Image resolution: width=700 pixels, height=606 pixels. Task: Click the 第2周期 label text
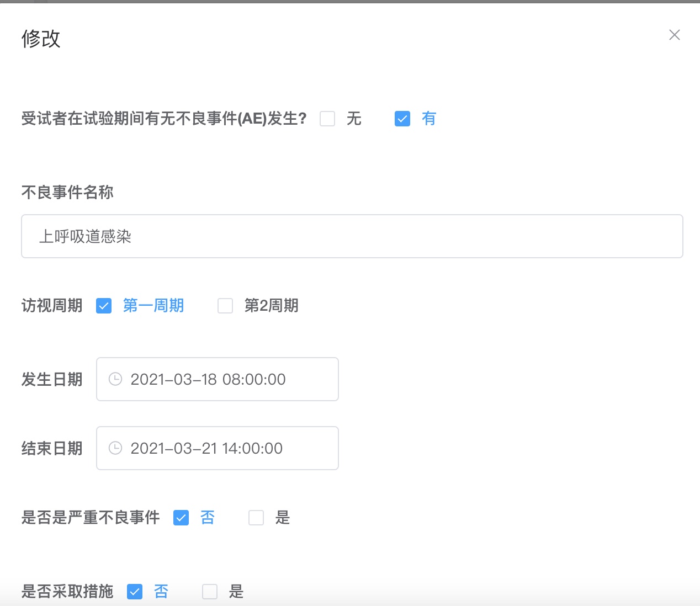pos(272,306)
